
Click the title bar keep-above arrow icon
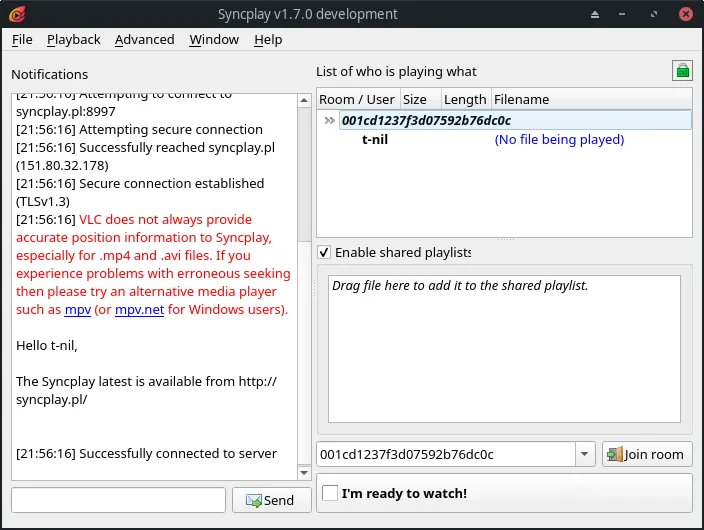pos(595,14)
